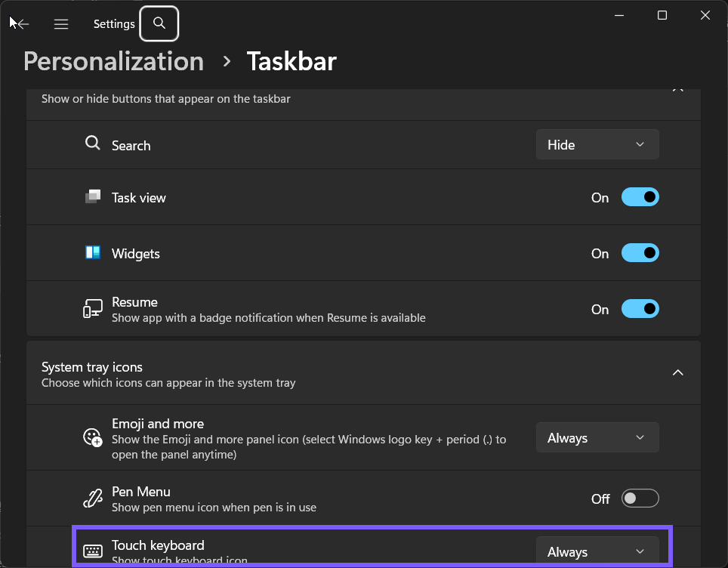Click the Task view label
The height and width of the screenshot is (568, 728).
pyautogui.click(x=139, y=198)
